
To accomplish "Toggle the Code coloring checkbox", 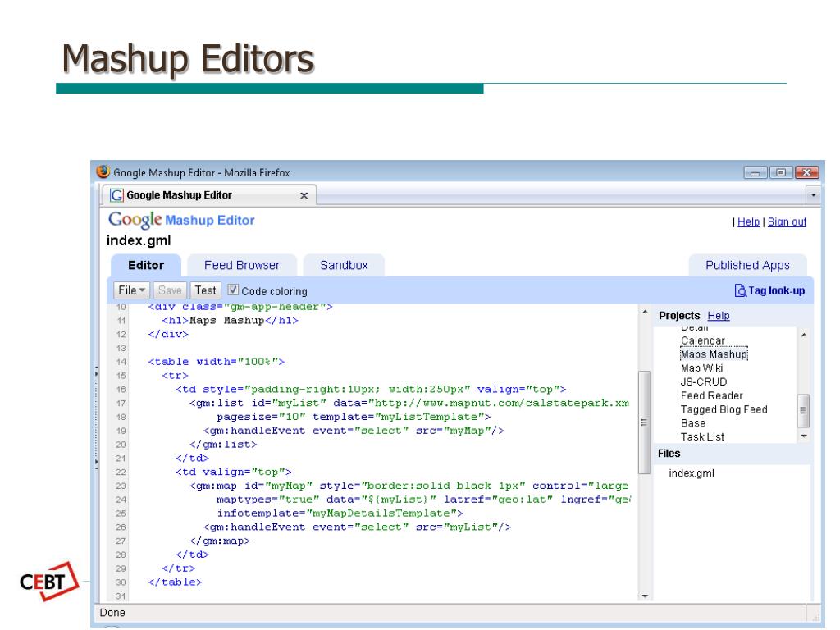I will (233, 290).
